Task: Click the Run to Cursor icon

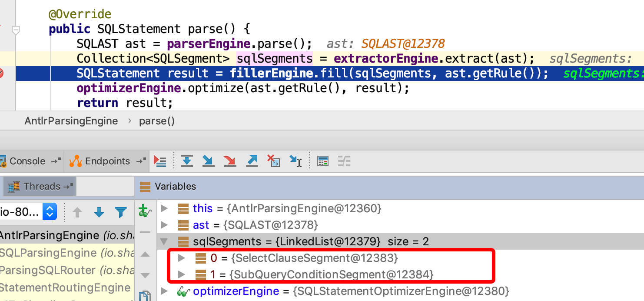Action: (296, 161)
